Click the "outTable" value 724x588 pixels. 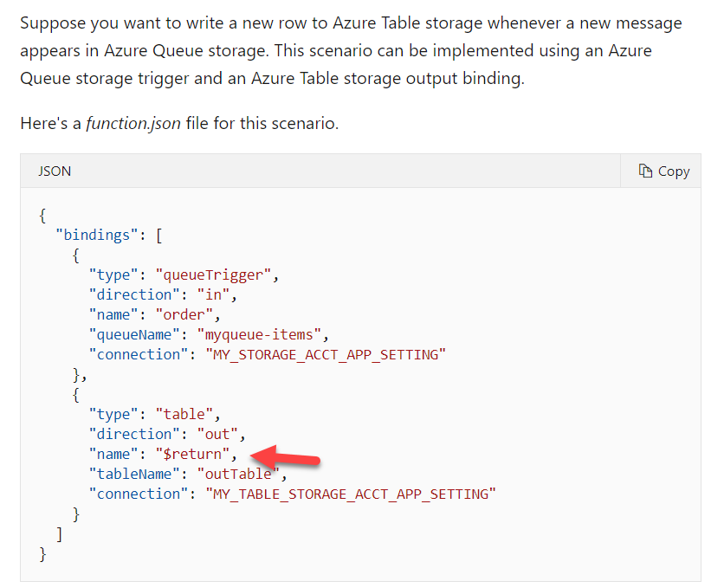[238, 474]
